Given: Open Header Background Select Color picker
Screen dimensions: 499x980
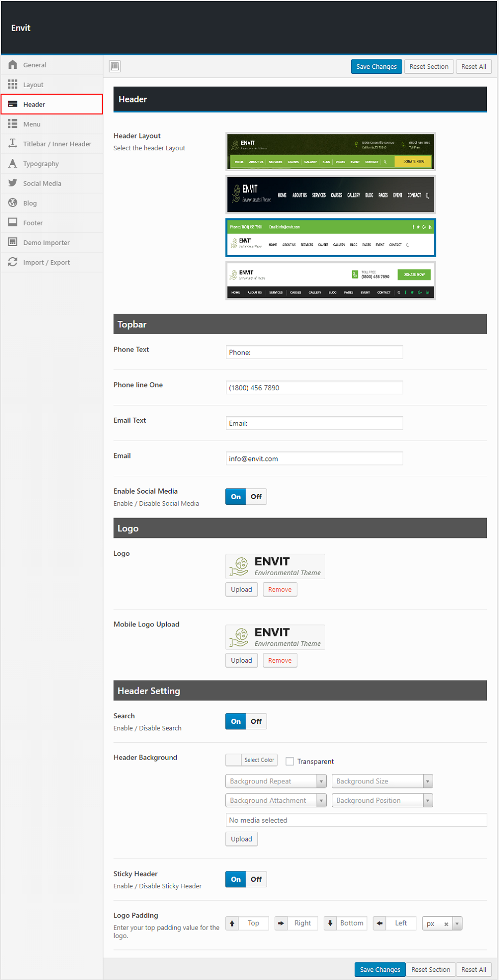Looking at the screenshot, I should click(252, 760).
